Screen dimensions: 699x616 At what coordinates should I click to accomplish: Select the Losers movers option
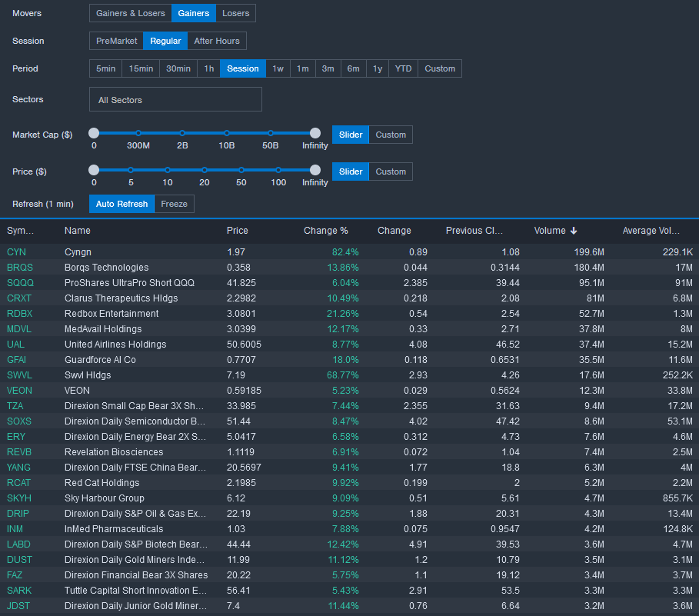(x=235, y=13)
